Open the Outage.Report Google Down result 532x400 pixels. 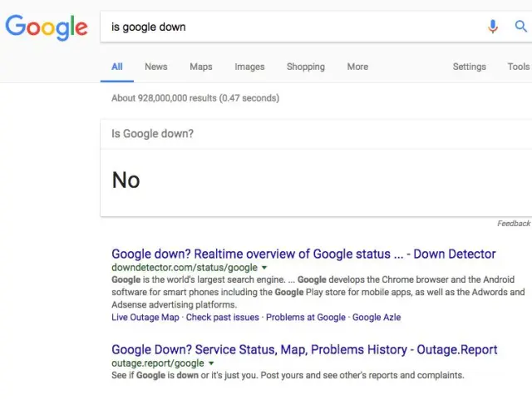tap(304, 349)
